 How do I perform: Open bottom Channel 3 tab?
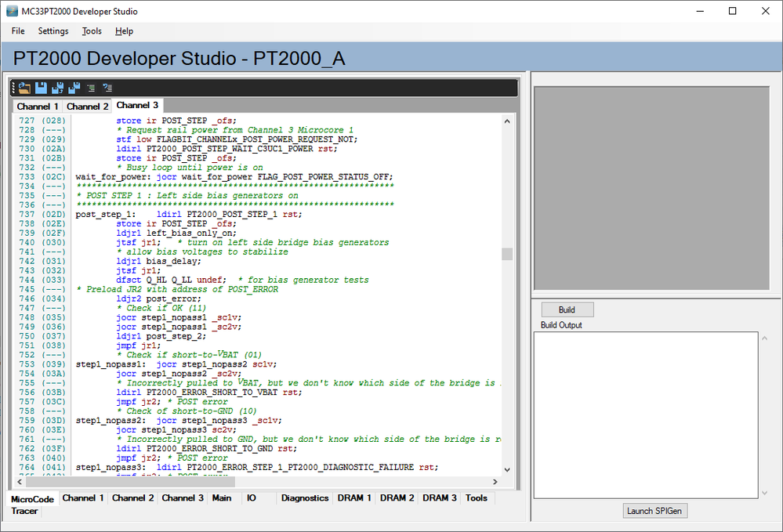pyautogui.click(x=183, y=498)
